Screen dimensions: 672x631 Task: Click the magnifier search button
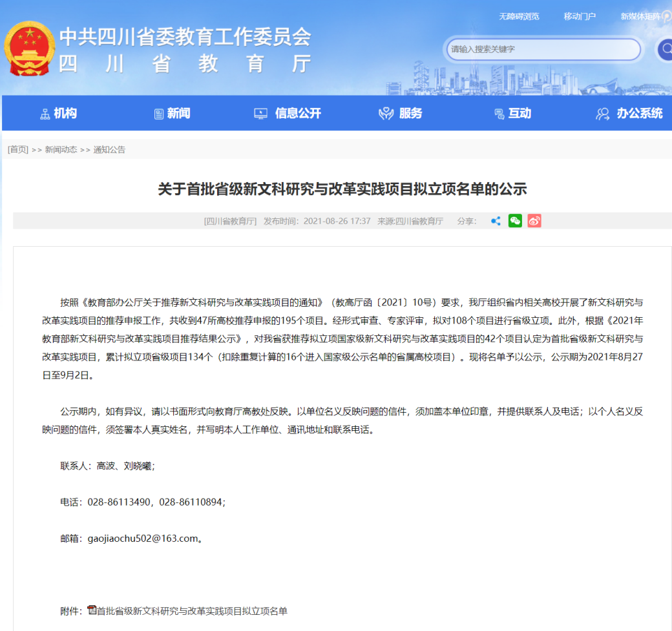(664, 50)
